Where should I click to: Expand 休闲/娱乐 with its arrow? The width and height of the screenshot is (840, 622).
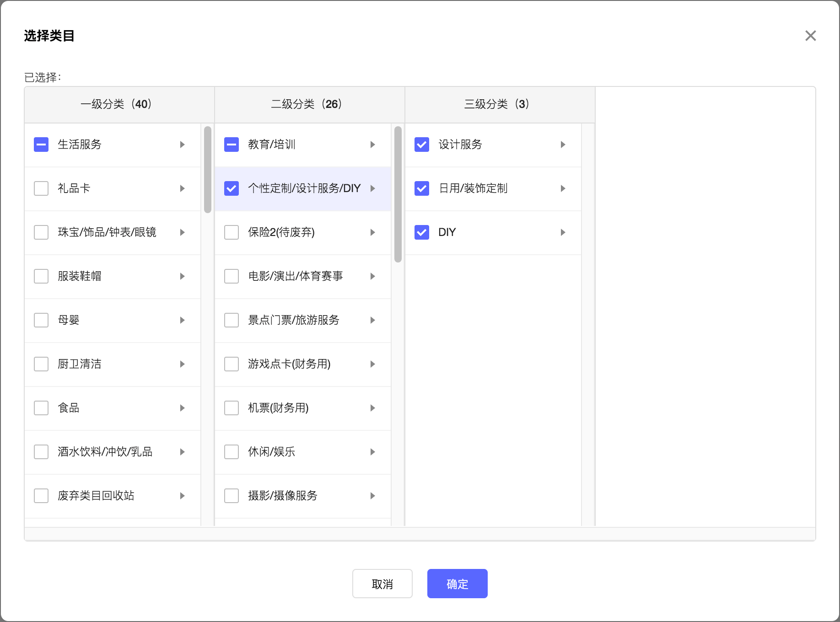[x=373, y=452]
